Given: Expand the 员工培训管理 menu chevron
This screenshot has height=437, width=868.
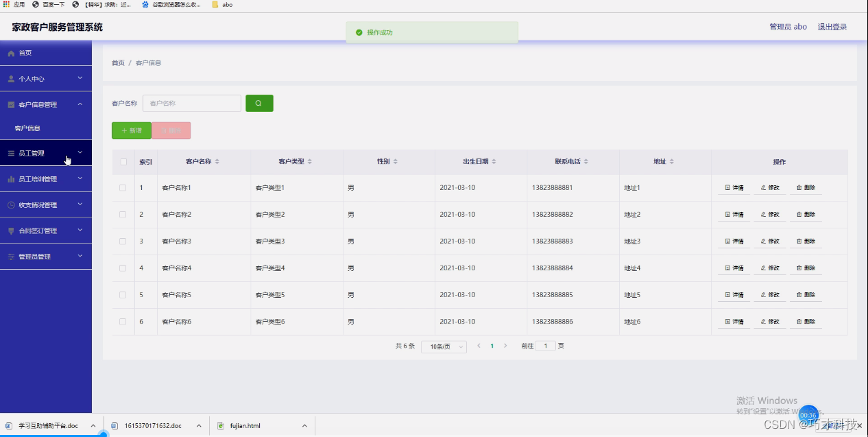Looking at the screenshot, I should click(80, 178).
